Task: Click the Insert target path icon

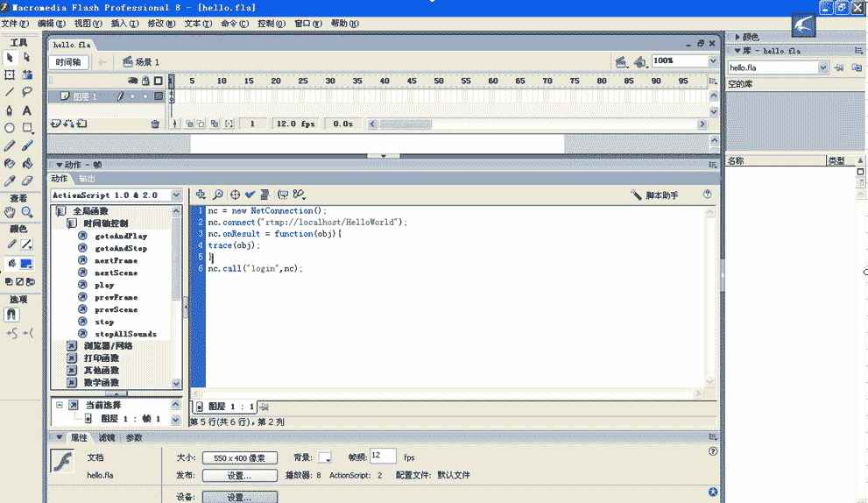Action: coord(236,195)
